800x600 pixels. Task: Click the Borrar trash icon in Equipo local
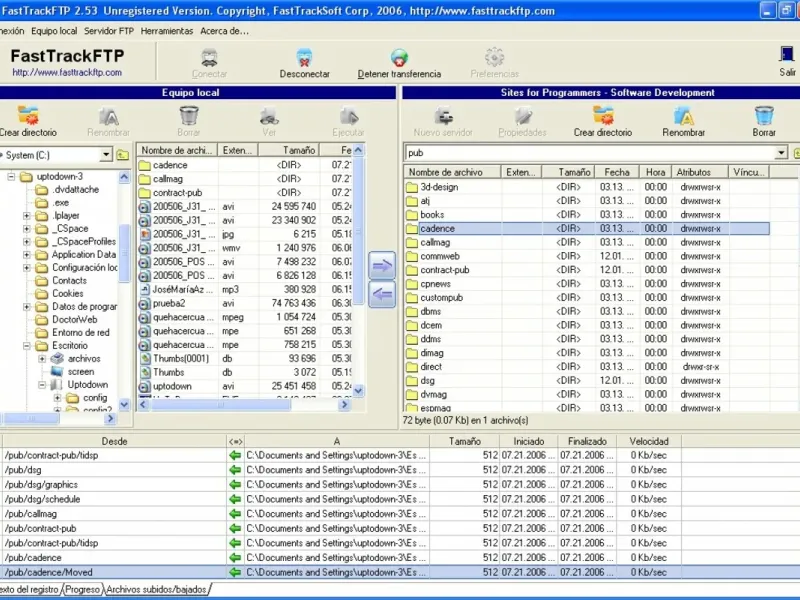point(189,115)
